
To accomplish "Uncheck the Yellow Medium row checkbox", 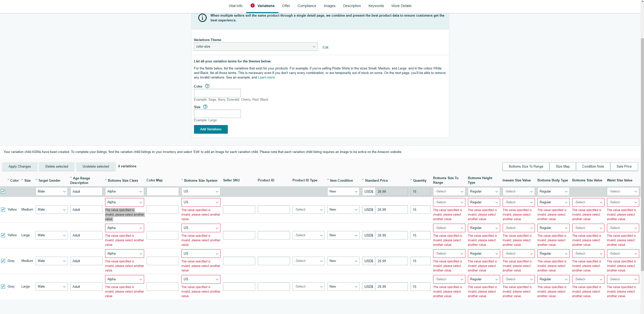I will point(3,210).
